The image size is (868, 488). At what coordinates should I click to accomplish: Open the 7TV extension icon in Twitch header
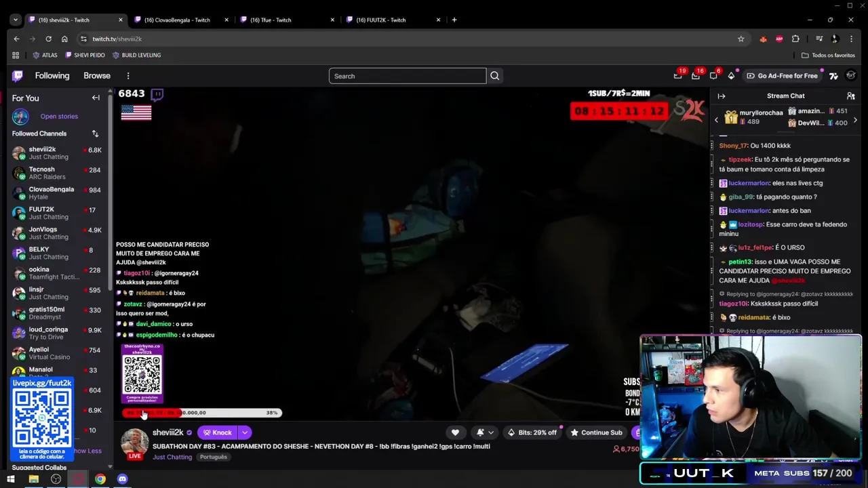(833, 76)
